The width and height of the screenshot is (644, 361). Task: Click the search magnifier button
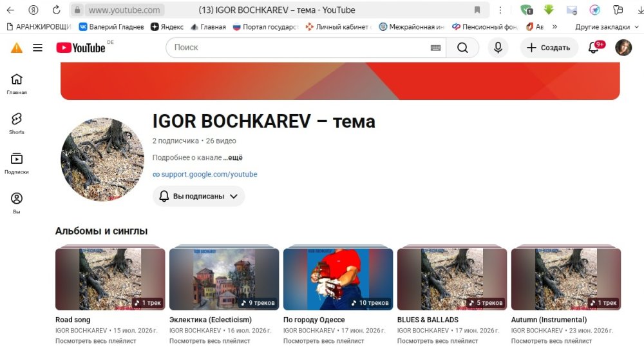462,48
